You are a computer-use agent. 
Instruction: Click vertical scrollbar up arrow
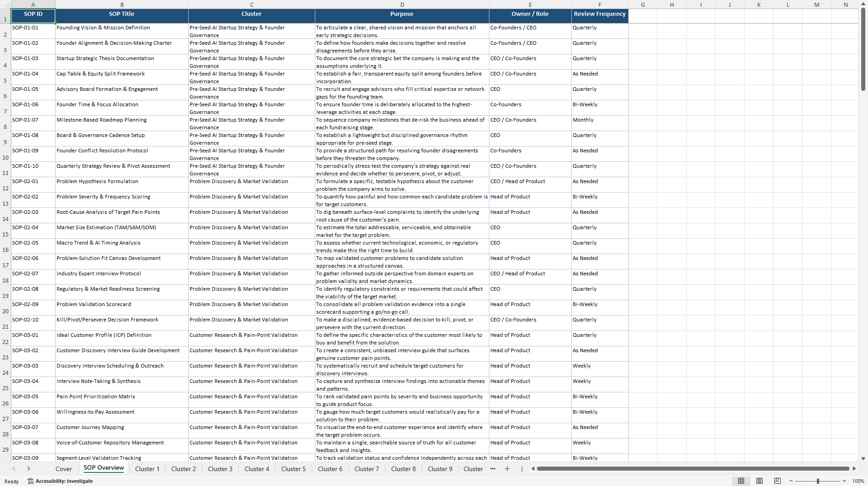pyautogui.click(x=863, y=4)
